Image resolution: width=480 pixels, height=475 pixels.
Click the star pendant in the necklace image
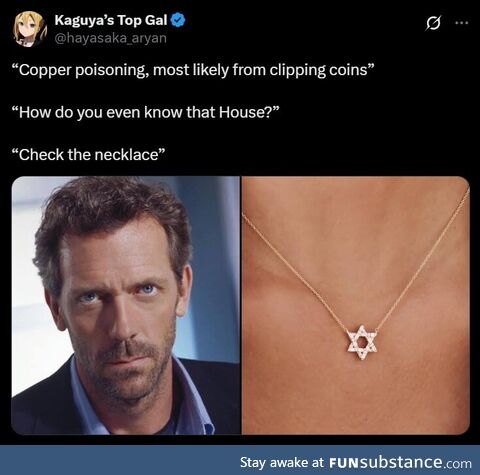coord(361,343)
